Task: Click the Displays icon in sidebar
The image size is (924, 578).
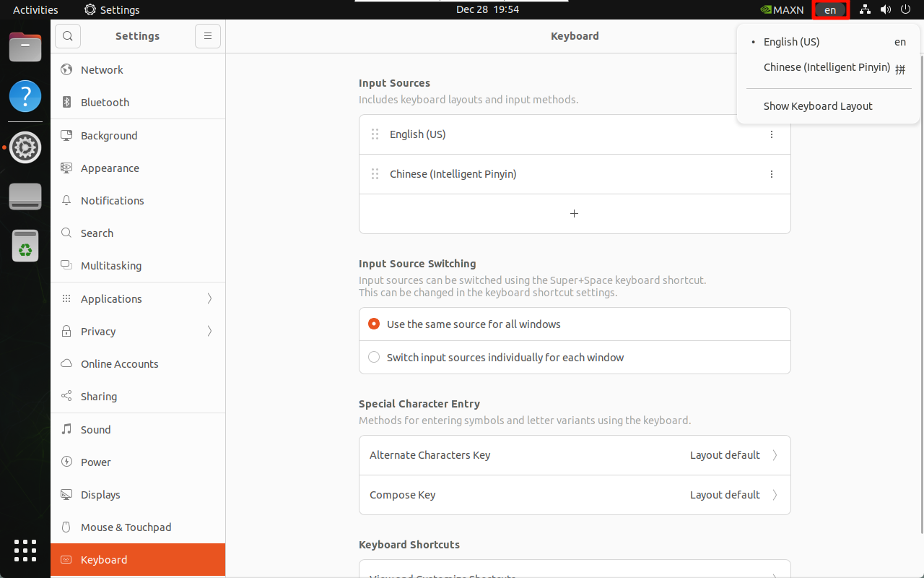Action: pyautogui.click(x=66, y=494)
